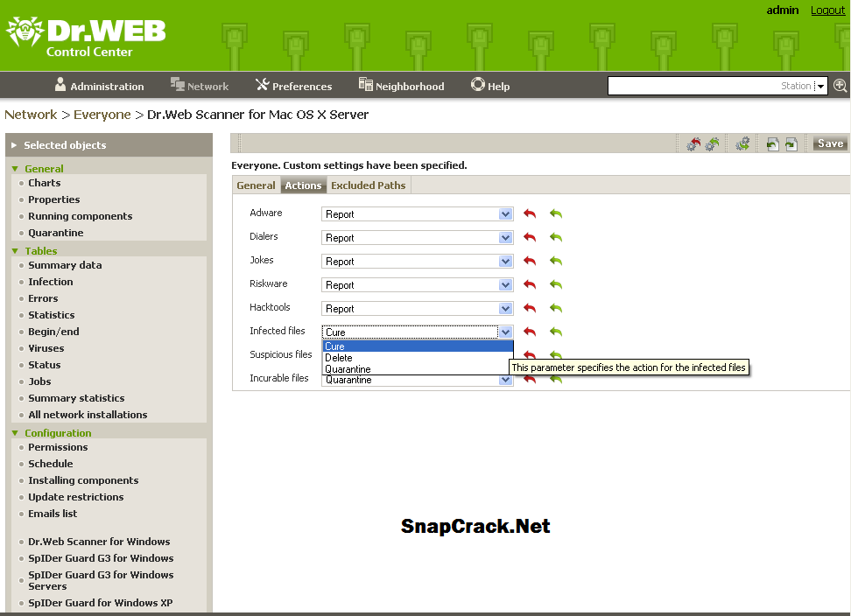This screenshot has height=616, width=851.
Task: Click the propagate settings to another object icon
Action: [x=742, y=144]
